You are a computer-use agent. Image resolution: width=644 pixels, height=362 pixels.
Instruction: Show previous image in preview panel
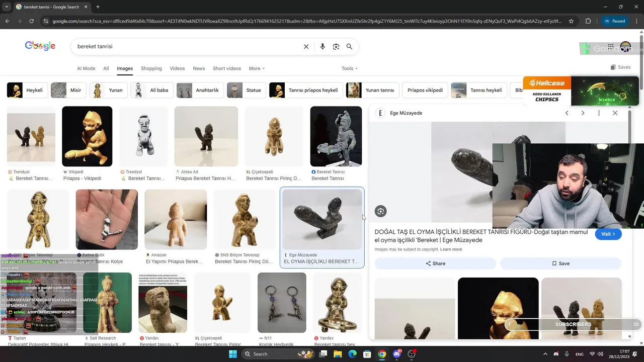click(x=567, y=113)
